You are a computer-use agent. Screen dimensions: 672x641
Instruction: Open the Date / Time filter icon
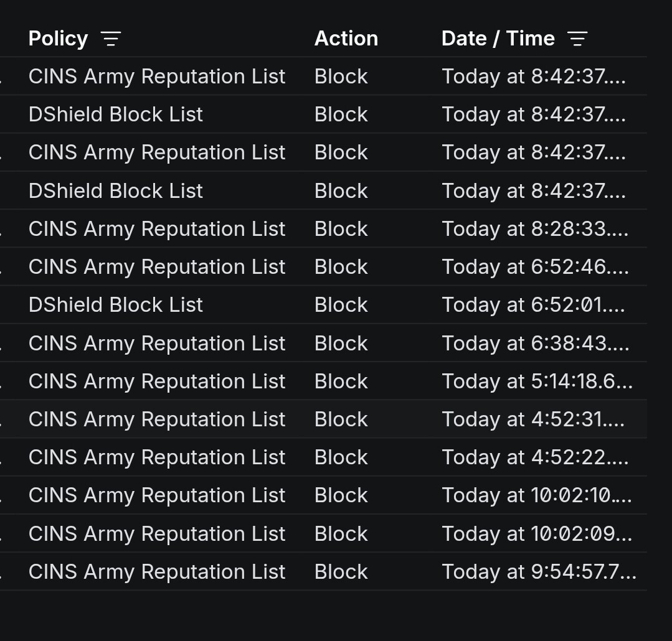click(577, 39)
